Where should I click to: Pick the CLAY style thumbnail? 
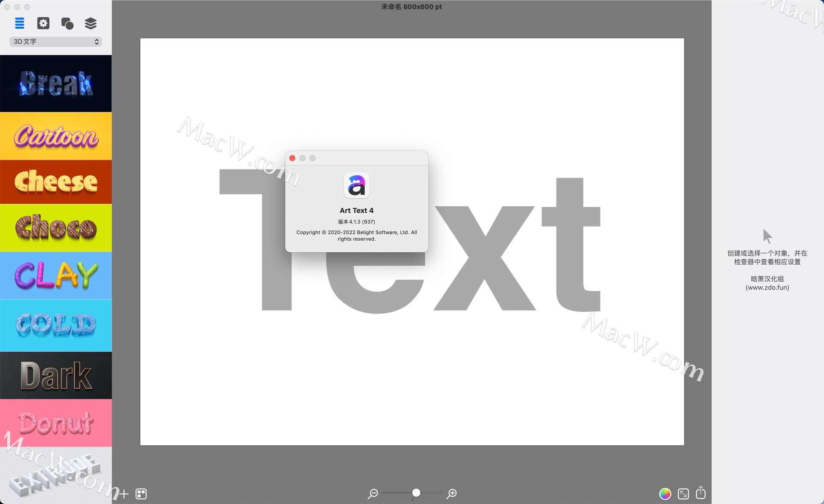56,275
